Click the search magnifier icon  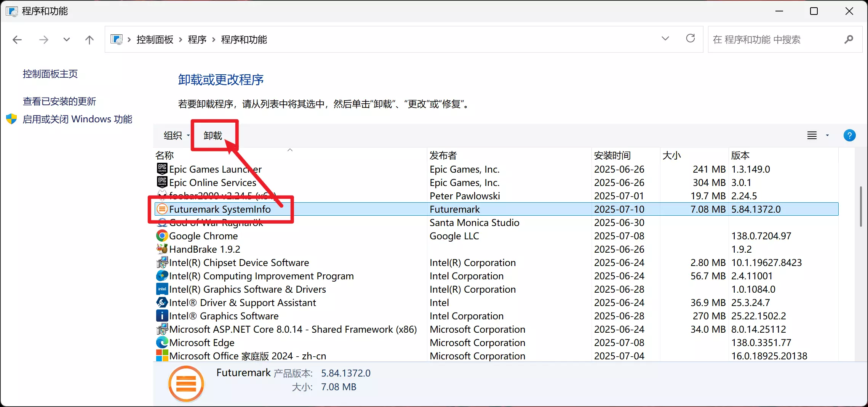tap(849, 39)
